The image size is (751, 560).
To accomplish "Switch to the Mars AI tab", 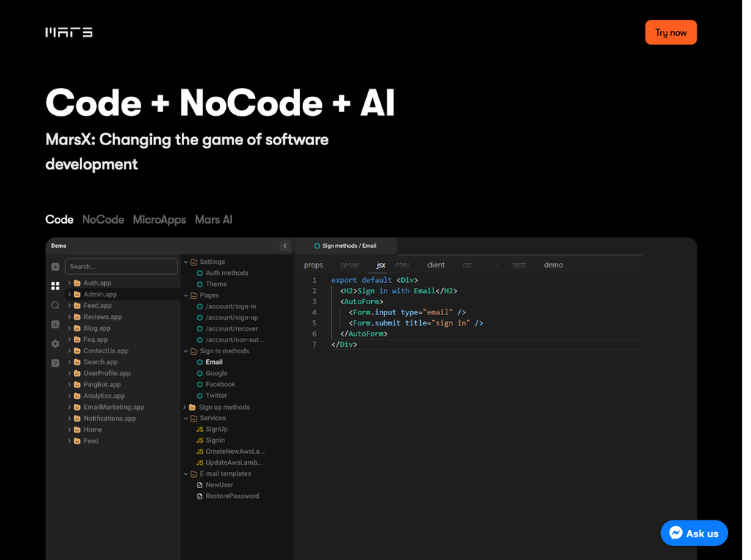I will point(213,220).
